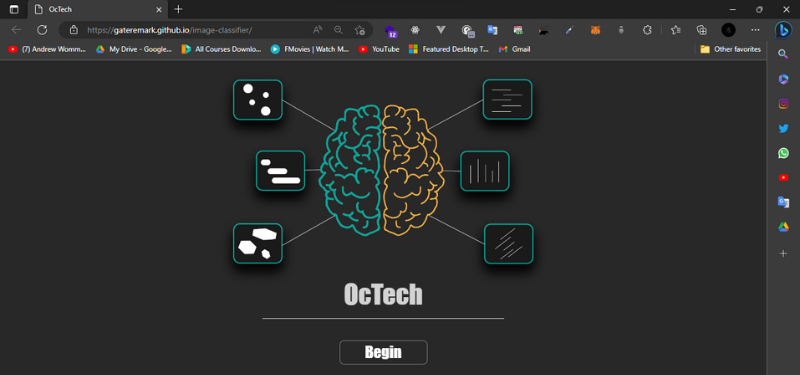The height and width of the screenshot is (375, 800).
Task: View site information lock icon
Action: tap(73, 30)
